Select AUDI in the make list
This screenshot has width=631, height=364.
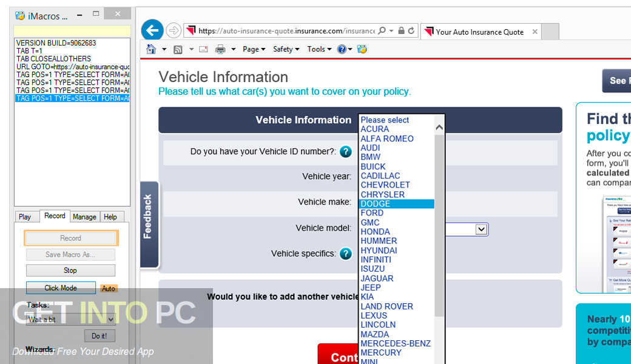(396, 148)
